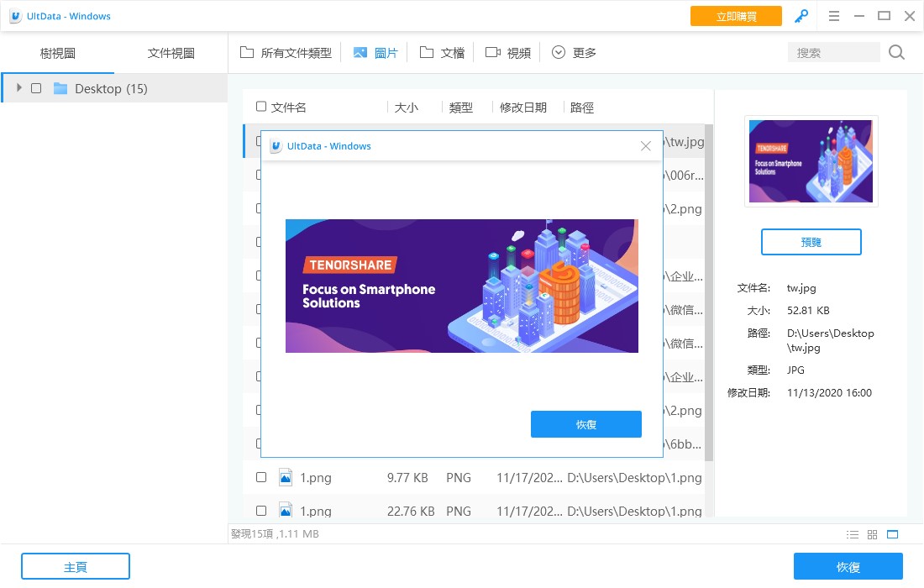This screenshot has width=924, height=588.
Task: Sort by 修改日期 column header
Action: pos(523,108)
